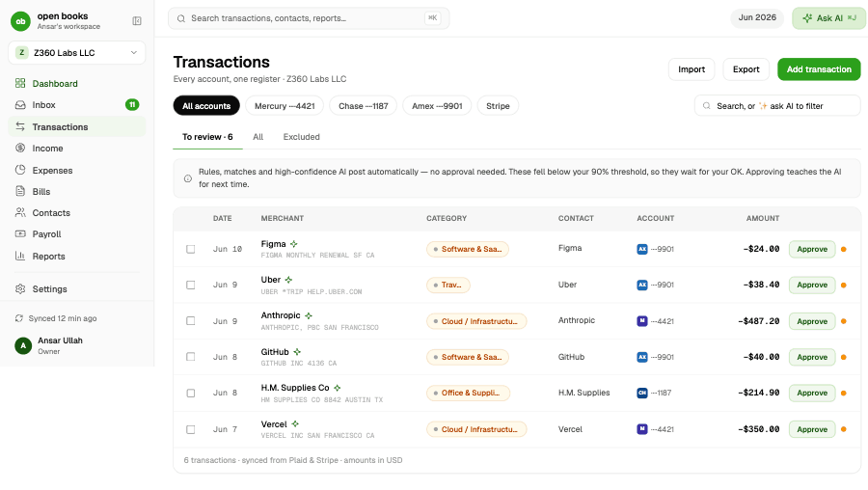Open the Income section

tap(77, 149)
